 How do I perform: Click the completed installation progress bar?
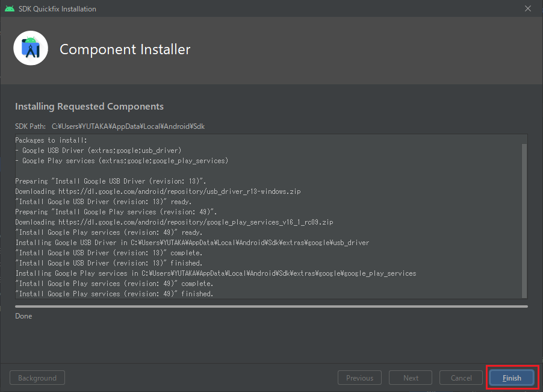(271, 306)
